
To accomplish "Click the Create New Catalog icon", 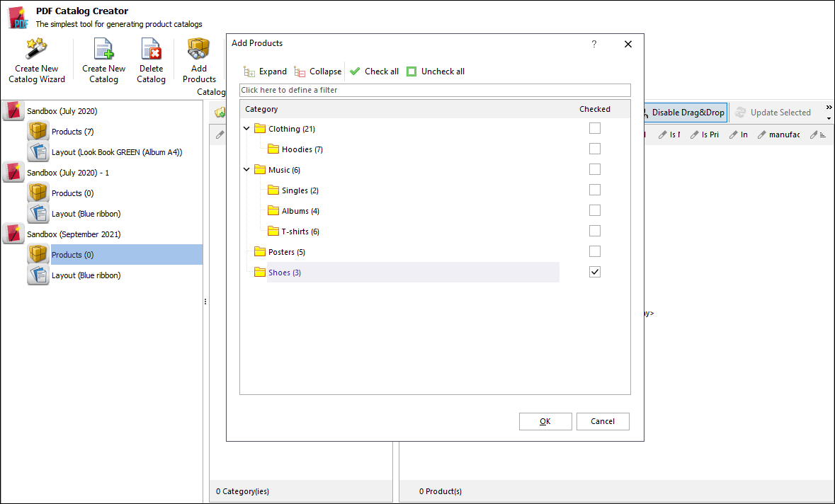I will coord(103,51).
